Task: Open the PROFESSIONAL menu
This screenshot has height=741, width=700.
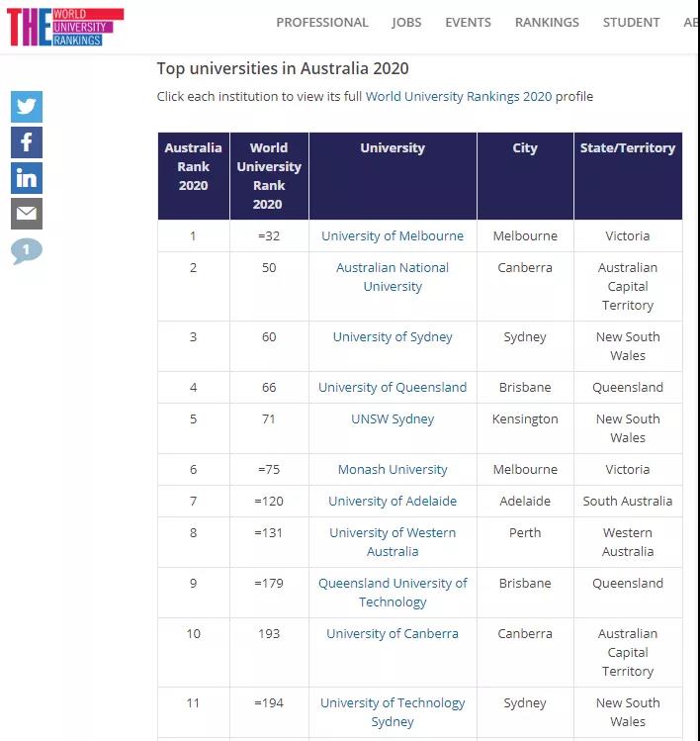Action: click(x=322, y=22)
